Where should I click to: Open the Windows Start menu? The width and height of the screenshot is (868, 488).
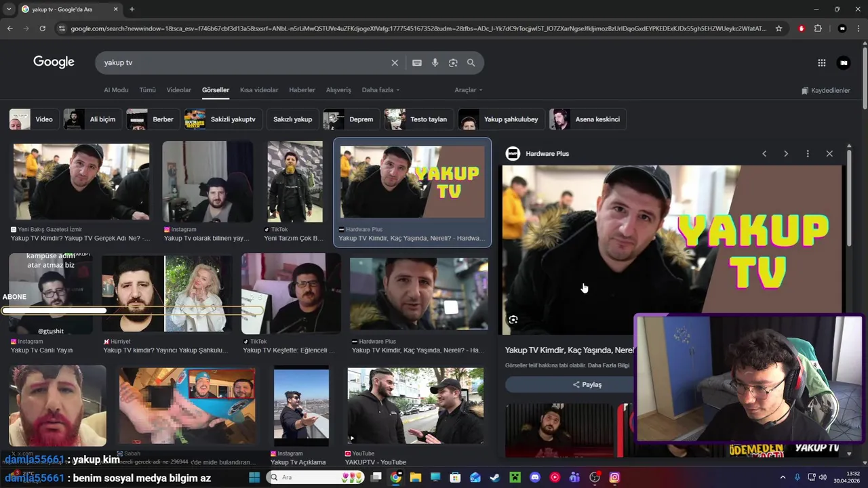click(x=254, y=477)
